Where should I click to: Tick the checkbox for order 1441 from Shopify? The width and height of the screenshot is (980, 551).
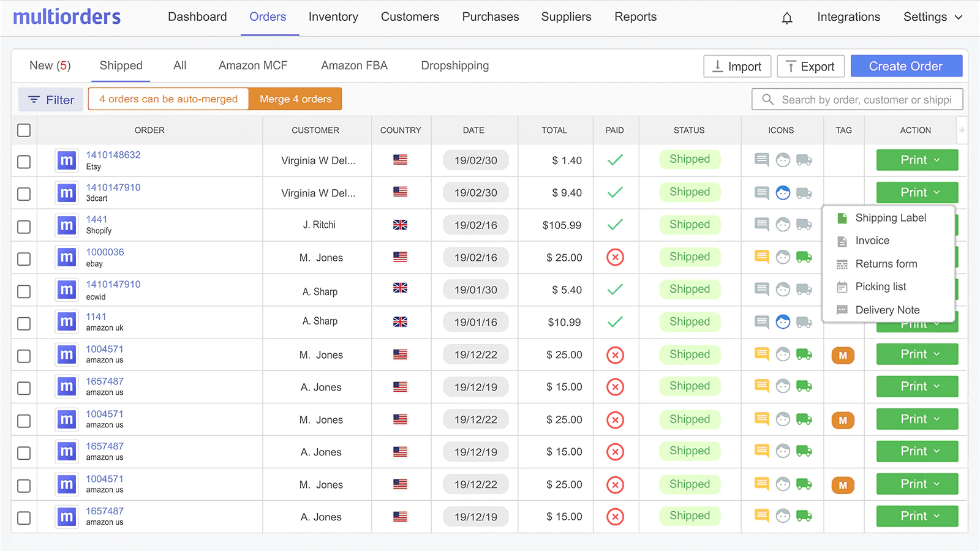[x=23, y=227]
